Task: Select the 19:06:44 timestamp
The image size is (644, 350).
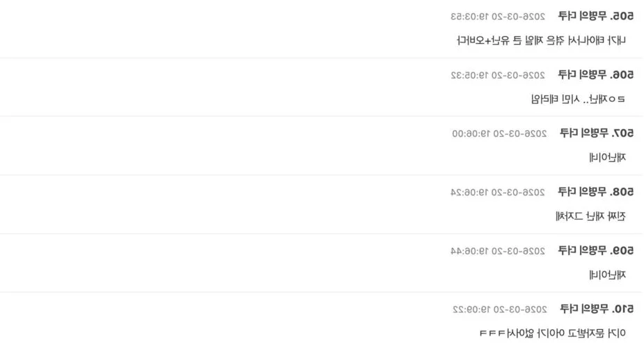Action: pyautogui.click(x=498, y=251)
